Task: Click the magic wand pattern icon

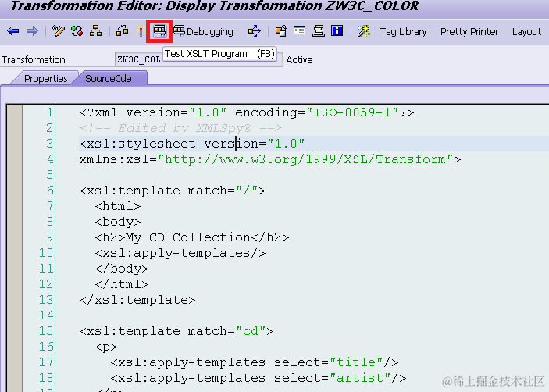Action: tap(363, 31)
